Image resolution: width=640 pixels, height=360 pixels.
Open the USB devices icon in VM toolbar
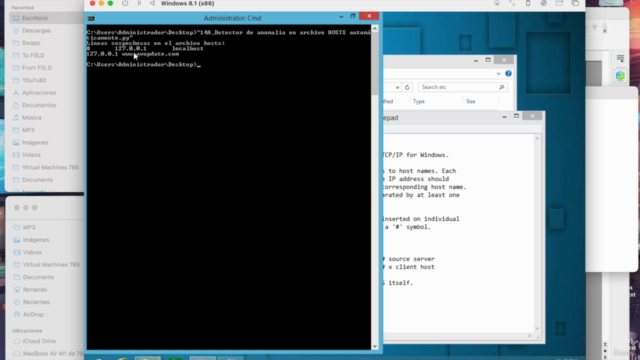pyautogui.click(x=528, y=3)
